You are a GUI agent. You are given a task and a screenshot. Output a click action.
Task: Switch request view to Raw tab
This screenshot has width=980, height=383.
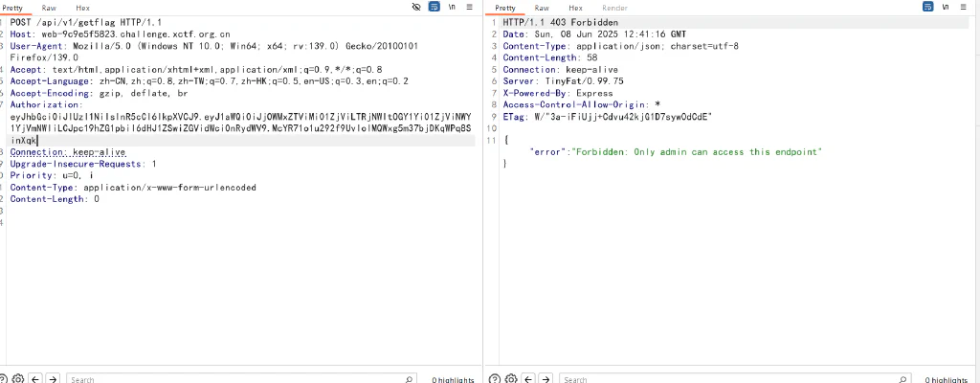tap(49, 8)
